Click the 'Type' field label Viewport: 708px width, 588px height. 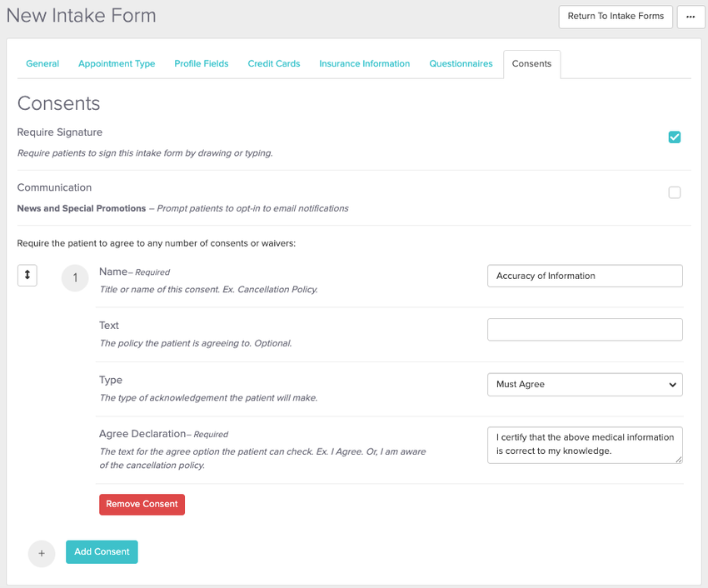tap(111, 381)
